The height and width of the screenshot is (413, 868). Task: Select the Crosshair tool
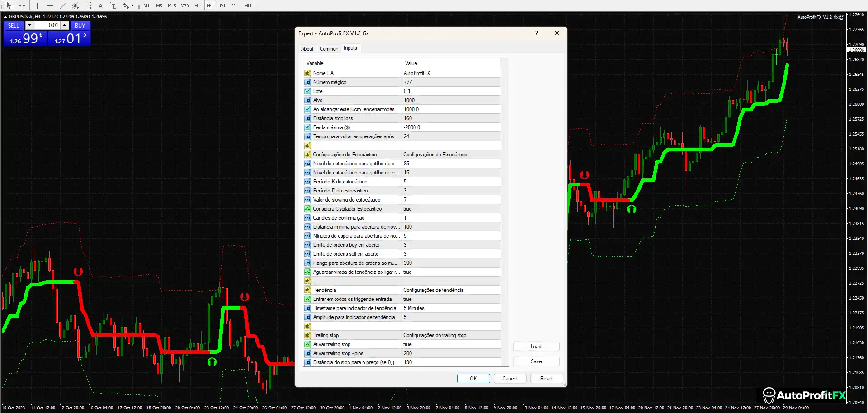tap(22, 5)
